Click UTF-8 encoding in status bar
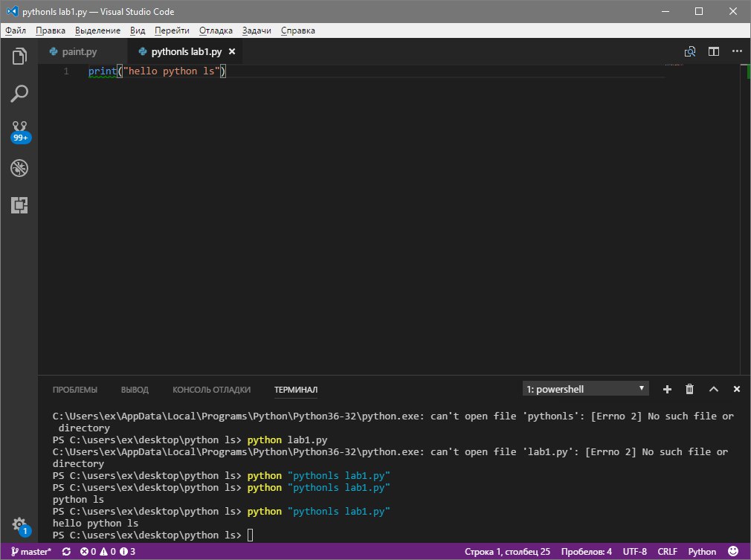Screen dimensions: 751x560 tap(634, 552)
